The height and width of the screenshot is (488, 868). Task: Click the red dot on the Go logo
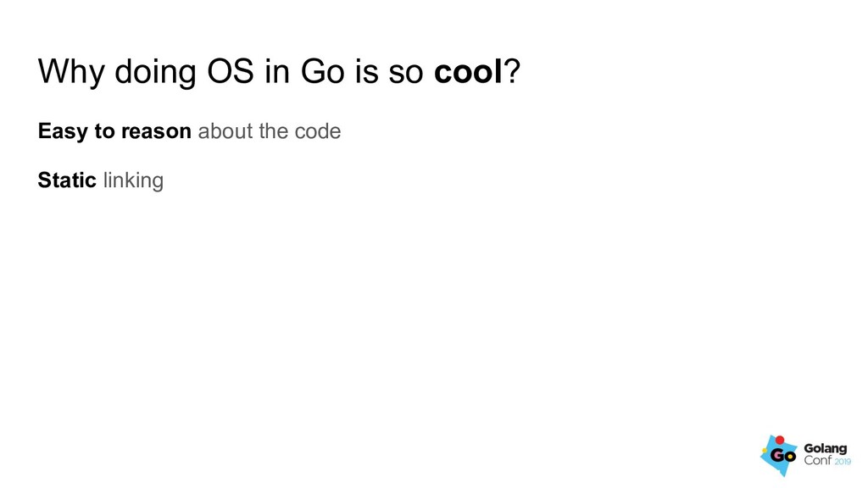(x=780, y=440)
